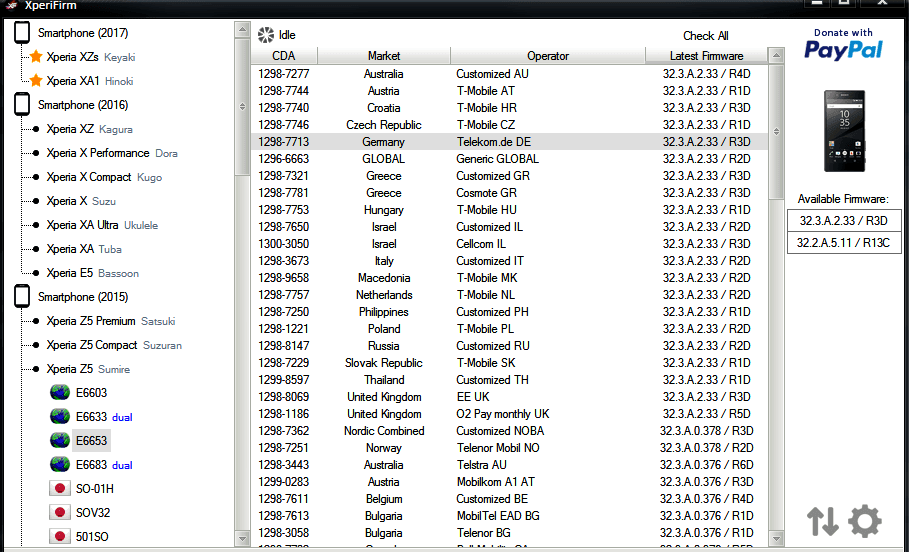The height and width of the screenshot is (552, 909).
Task: Select the Customized TH Thailand row
Action: (510, 380)
